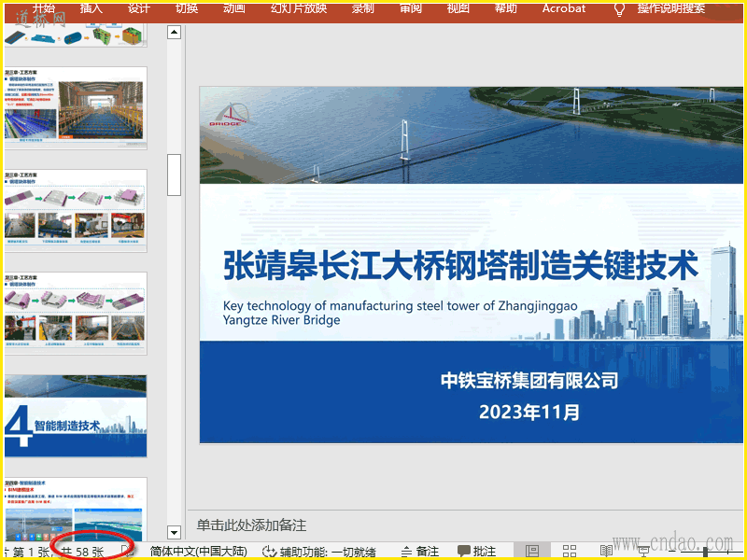Click the thumbnail pane scrollbar thumb

(175, 175)
